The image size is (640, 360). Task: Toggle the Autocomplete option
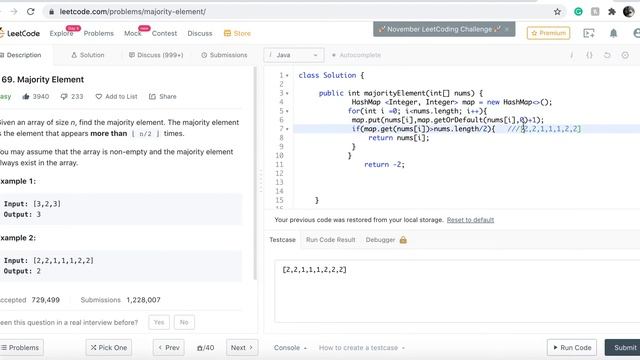pyautogui.click(x=356, y=55)
